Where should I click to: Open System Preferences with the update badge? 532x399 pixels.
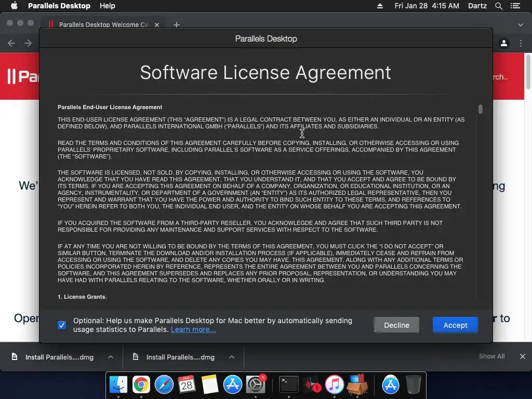pos(256,384)
